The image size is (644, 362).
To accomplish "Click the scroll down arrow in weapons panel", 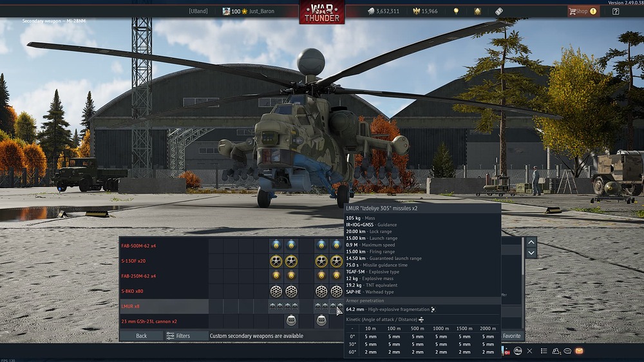I will point(531,253).
